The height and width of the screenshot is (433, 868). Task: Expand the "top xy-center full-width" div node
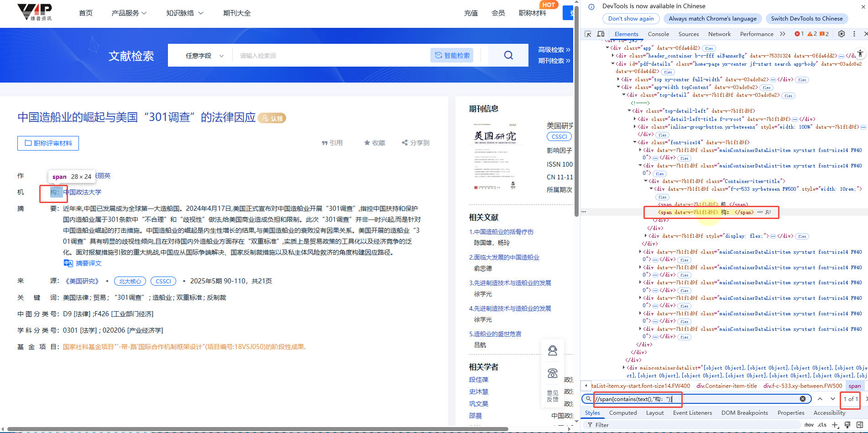618,79
